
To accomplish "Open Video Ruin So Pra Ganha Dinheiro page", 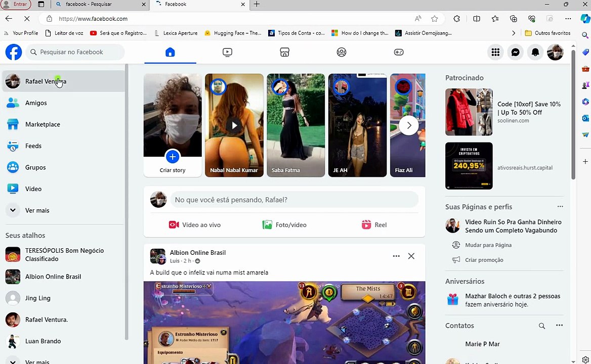I will click(x=504, y=226).
